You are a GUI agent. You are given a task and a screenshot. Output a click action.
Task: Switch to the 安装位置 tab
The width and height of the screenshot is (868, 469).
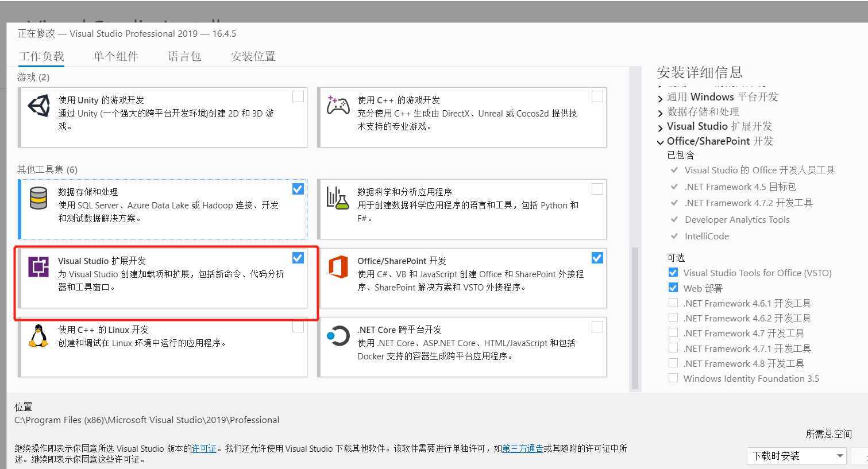[x=253, y=56]
